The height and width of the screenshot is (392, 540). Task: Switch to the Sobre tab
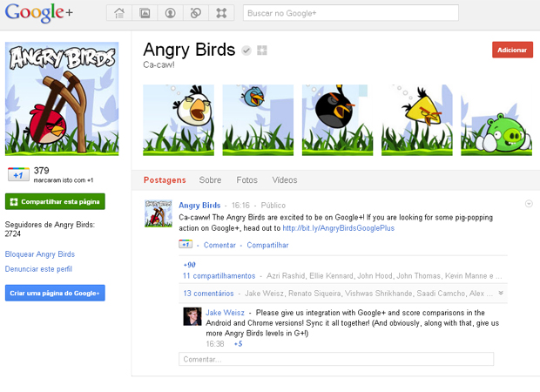(210, 180)
